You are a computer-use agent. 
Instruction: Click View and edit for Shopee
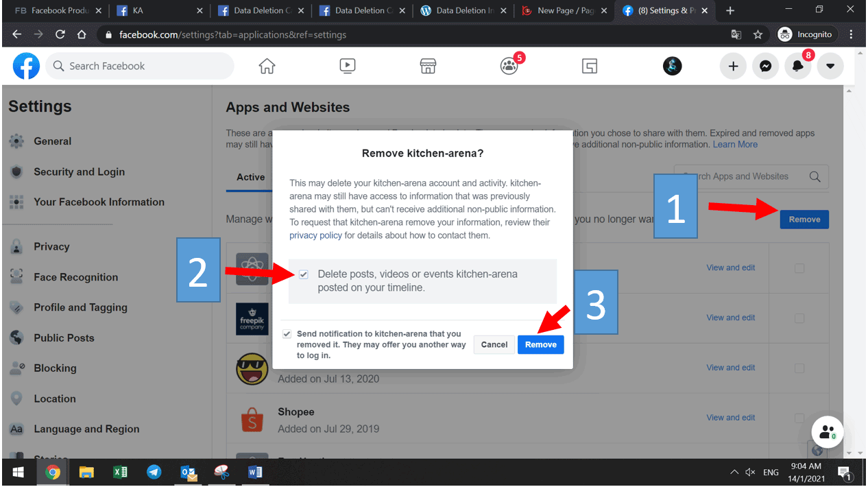click(x=731, y=418)
